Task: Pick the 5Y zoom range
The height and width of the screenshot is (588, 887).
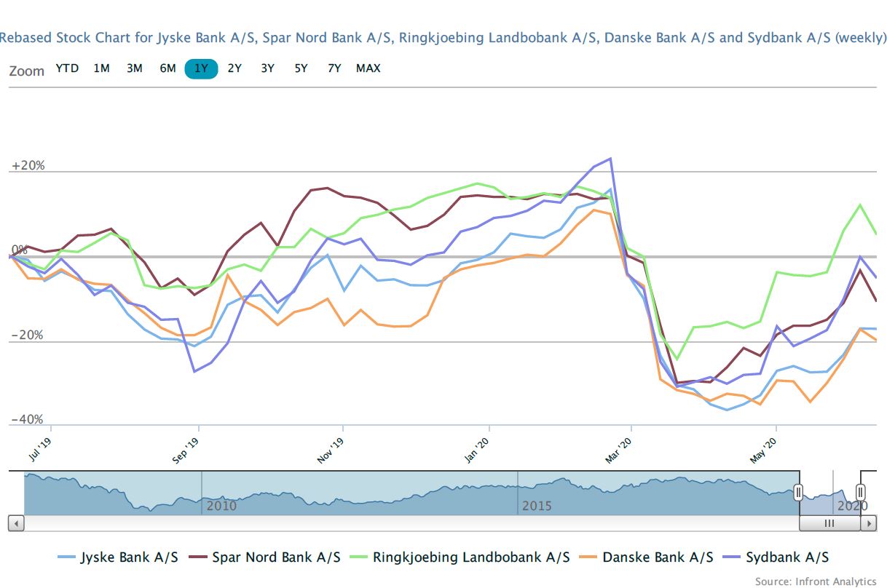Action: 301,68
